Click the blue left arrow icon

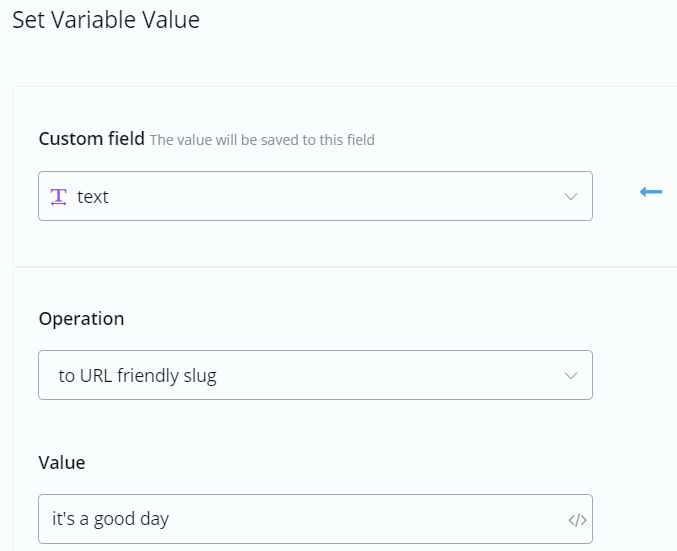[651, 191]
